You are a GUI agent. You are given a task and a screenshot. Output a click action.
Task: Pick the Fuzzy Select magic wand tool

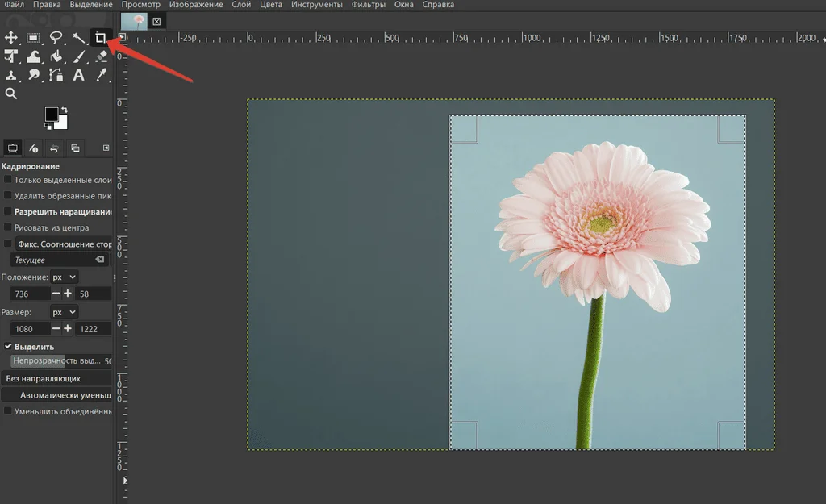78,38
